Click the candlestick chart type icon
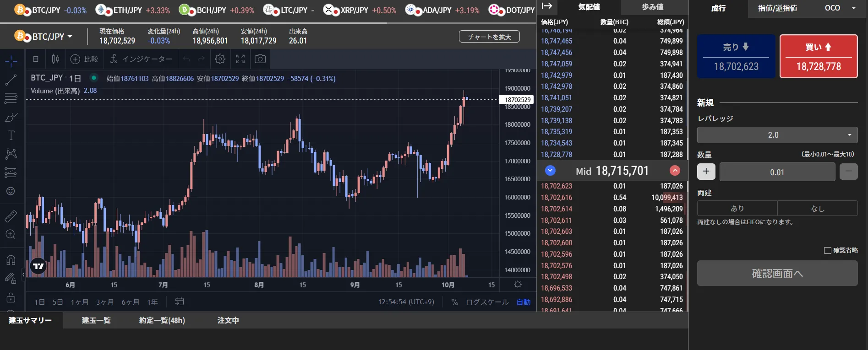Screen dimensions: 868x350 coord(55,59)
